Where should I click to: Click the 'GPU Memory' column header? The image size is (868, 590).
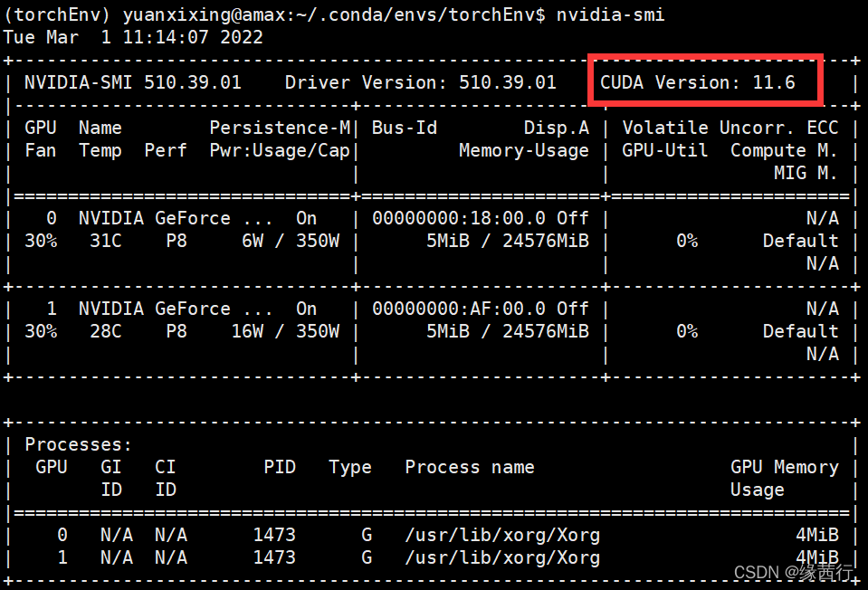tap(785, 467)
